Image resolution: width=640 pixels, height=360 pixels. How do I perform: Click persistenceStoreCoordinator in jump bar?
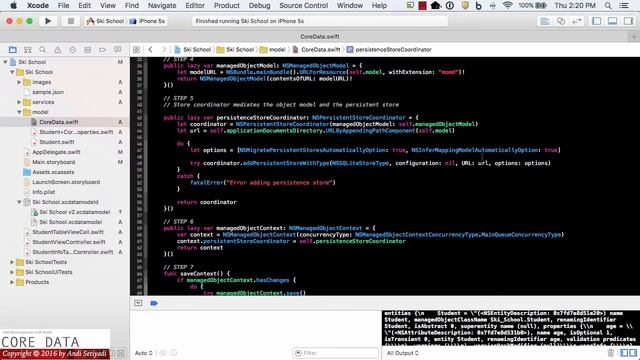pos(389,49)
